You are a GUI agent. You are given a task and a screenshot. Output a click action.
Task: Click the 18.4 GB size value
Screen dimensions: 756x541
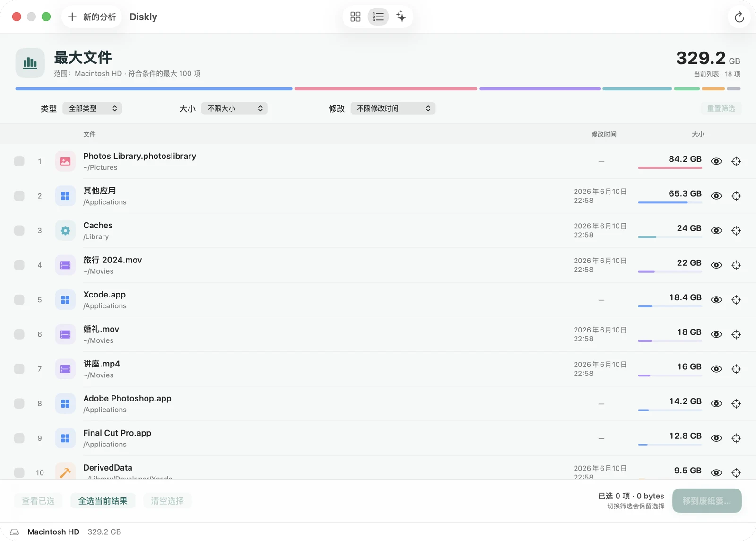[685, 297]
